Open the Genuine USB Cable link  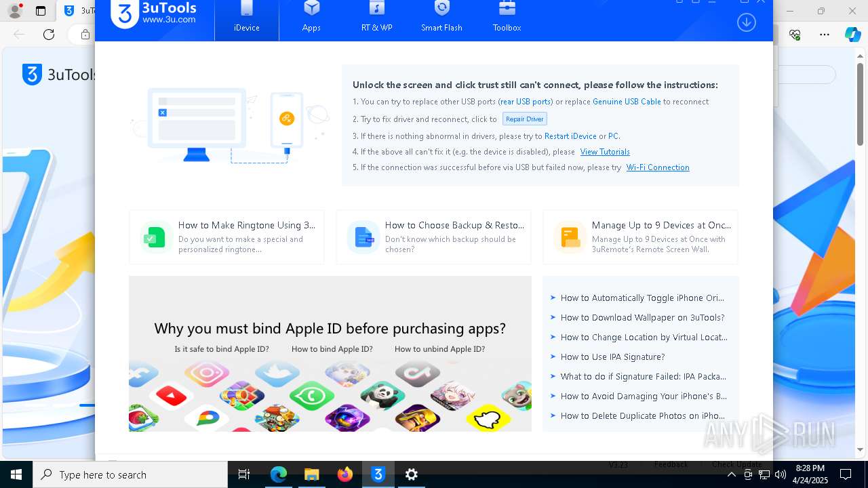pyautogui.click(x=627, y=102)
